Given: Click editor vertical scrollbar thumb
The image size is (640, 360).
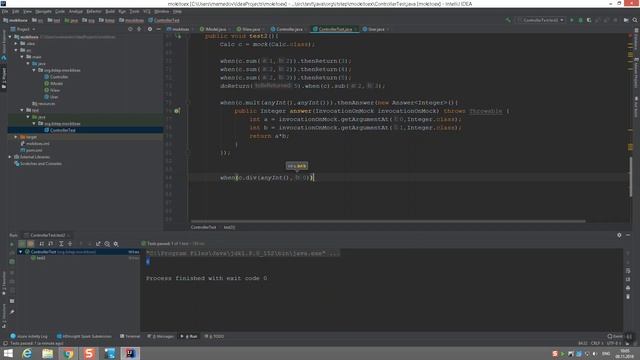Looking at the screenshot, I should point(631,178).
